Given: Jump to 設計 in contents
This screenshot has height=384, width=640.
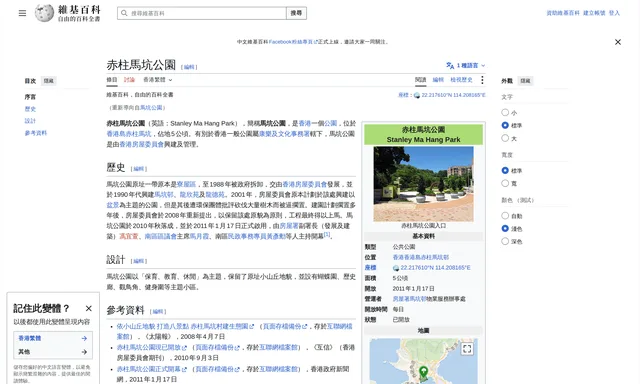Looking at the screenshot, I should pyautogui.click(x=30, y=121).
